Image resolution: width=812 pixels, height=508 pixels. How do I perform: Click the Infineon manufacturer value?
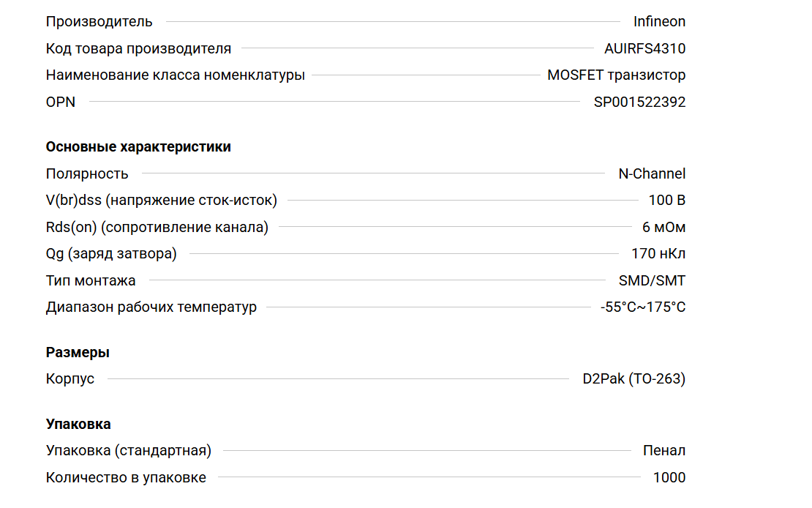(659, 22)
